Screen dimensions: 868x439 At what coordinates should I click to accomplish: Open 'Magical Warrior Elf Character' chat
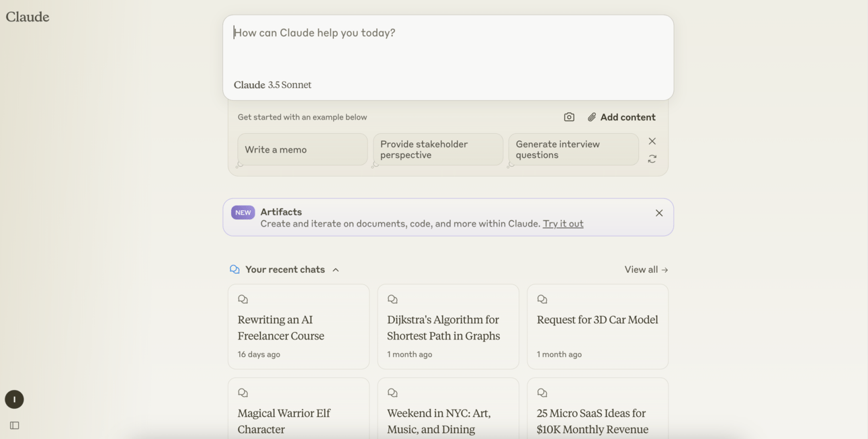coord(298,409)
